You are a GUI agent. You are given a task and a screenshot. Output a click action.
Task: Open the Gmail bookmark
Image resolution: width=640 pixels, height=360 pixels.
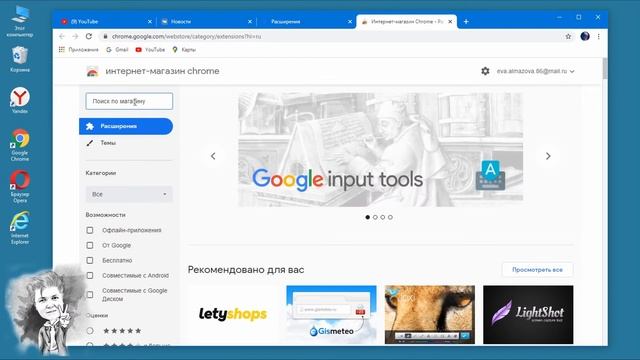[117, 49]
